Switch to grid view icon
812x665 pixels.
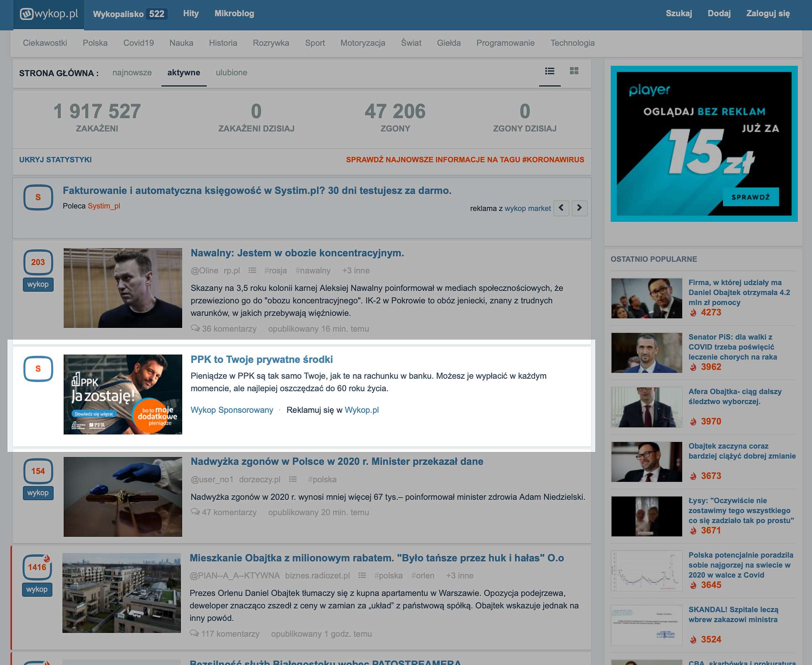point(574,71)
